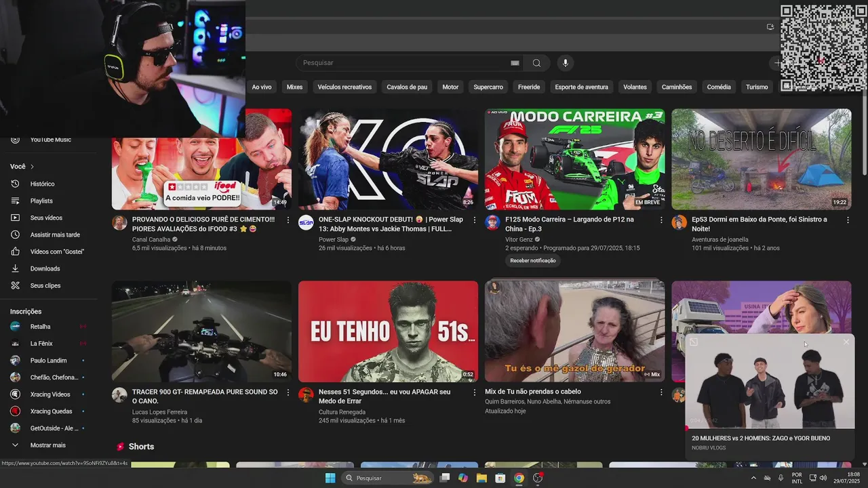
Task: Open Mix de Tu não prendas title
Action: (x=533, y=392)
